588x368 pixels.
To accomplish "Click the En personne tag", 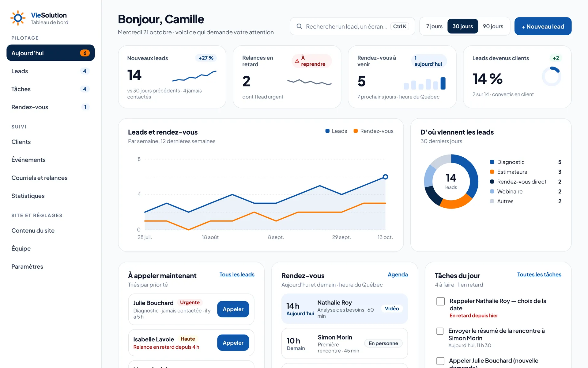I will click(383, 343).
